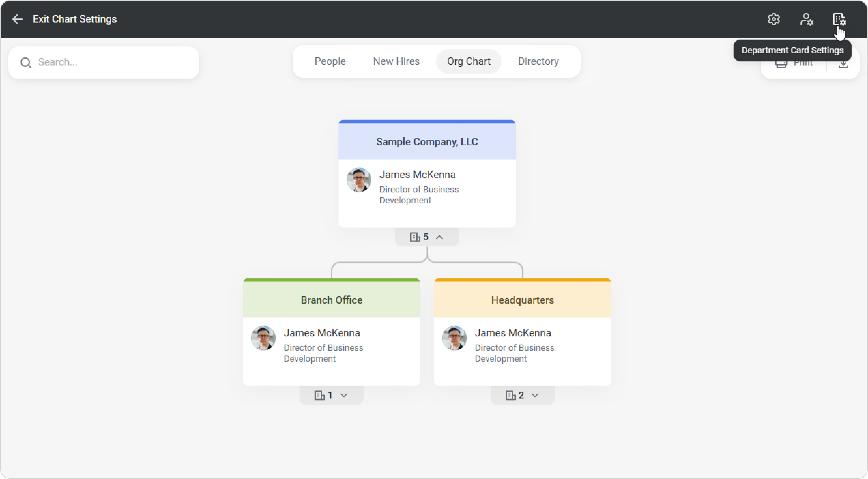This screenshot has width=868, height=479.
Task: Click the back arrow icon
Action: 17,19
